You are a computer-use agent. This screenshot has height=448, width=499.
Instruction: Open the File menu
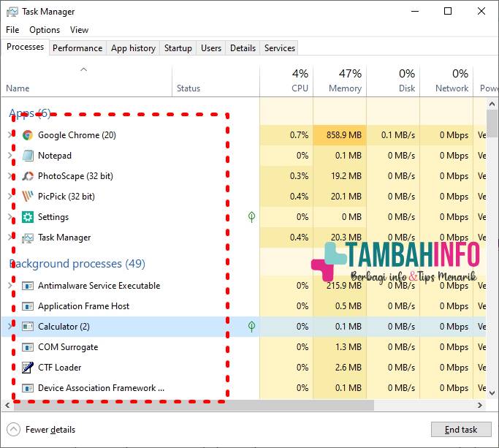point(12,30)
